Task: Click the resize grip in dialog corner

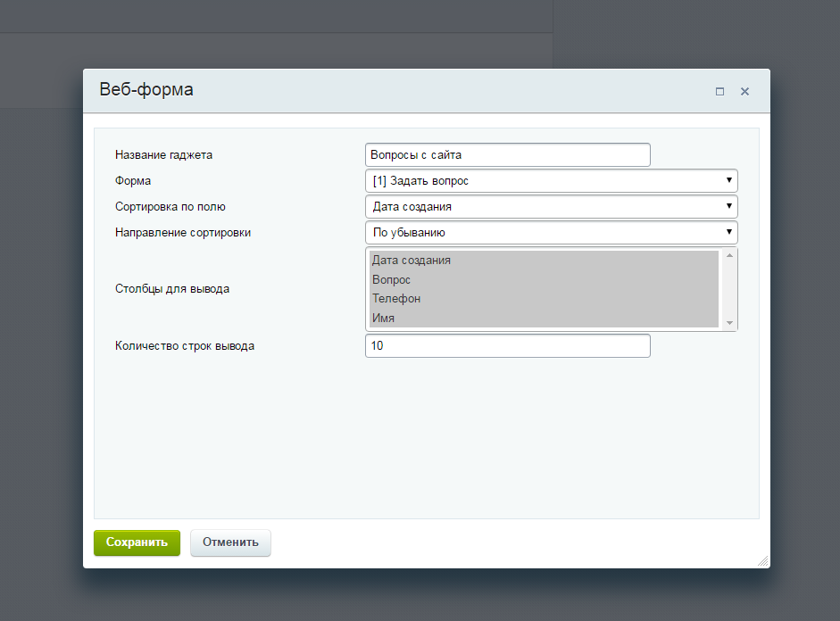Action: (763, 560)
